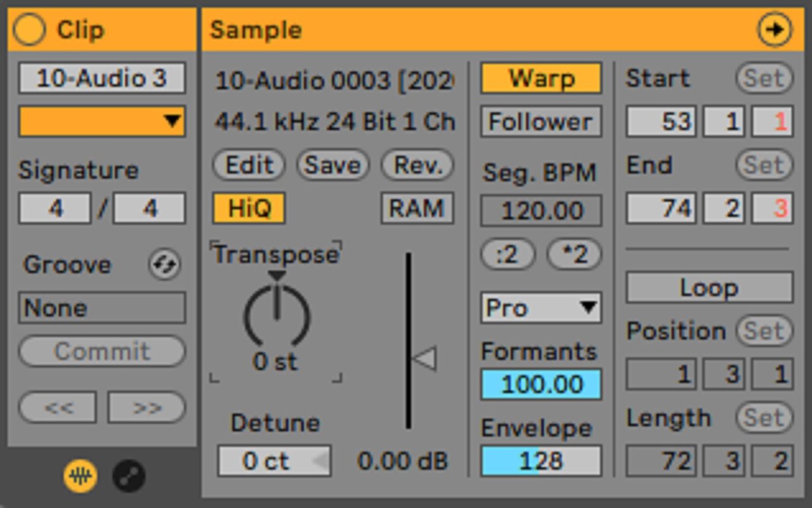
Task: Open the Groove hot-swap icon
Action: [164, 265]
